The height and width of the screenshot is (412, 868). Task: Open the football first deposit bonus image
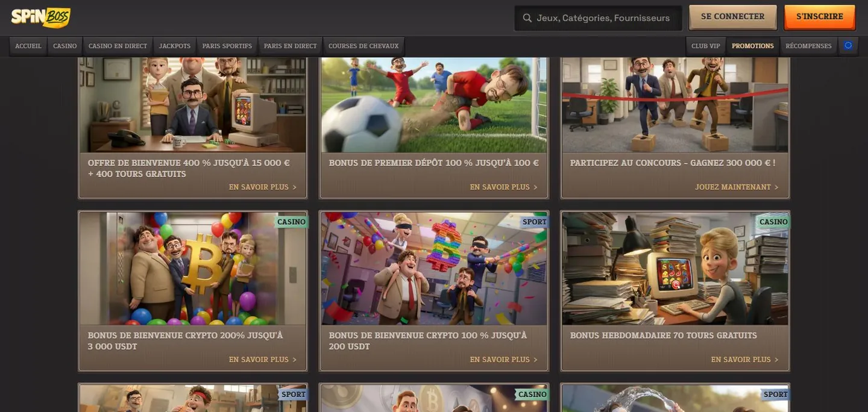pyautogui.click(x=434, y=105)
